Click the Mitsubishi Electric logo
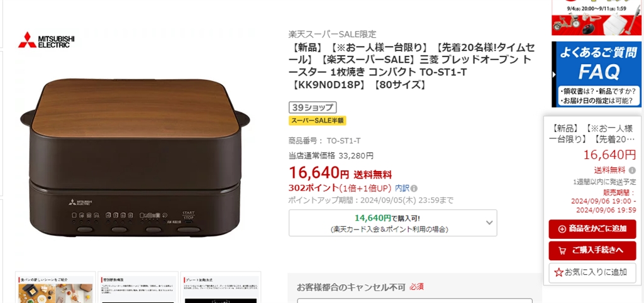The image size is (644, 303). [47, 40]
